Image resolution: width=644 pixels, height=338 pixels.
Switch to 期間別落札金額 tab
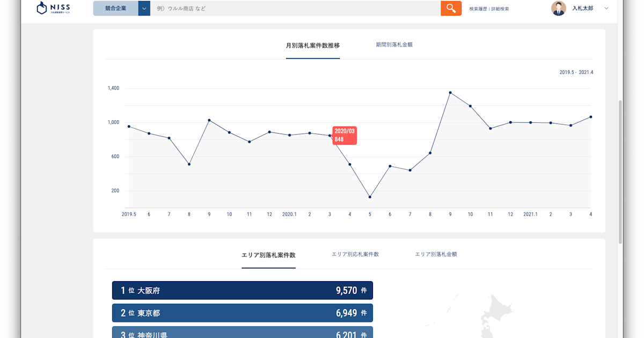click(x=394, y=45)
